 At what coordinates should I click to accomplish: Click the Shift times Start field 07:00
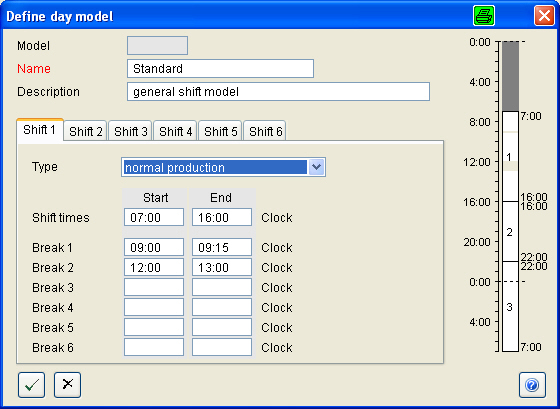[x=154, y=217]
